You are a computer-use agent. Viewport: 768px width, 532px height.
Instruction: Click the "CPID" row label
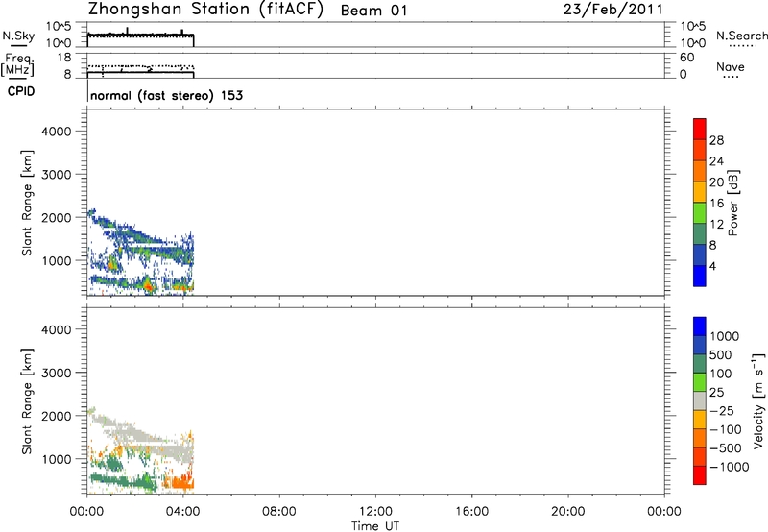[21, 91]
